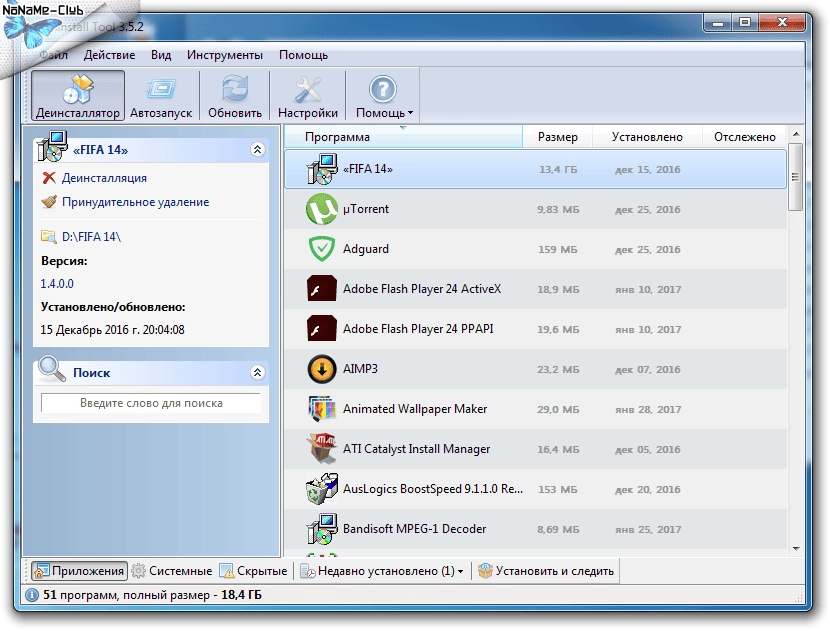
Task: Expand Недавно установлено dropdown arrow
Action: [x=461, y=572]
